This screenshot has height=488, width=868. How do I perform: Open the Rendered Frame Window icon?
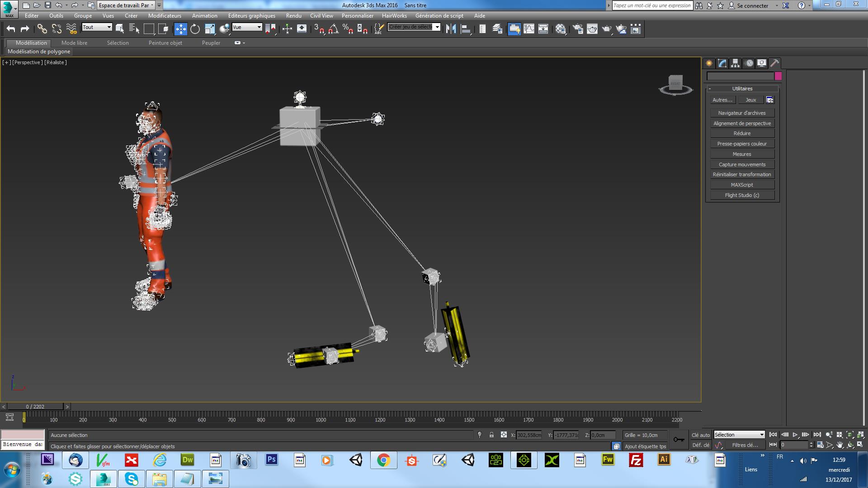tap(592, 29)
